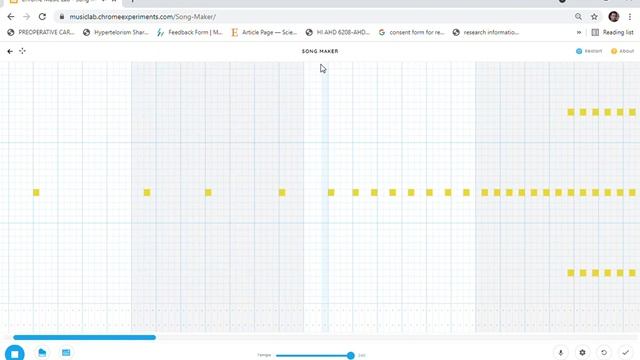
Task: Click the blue horizontal scrollbar
Action: pyautogui.click(x=84, y=338)
